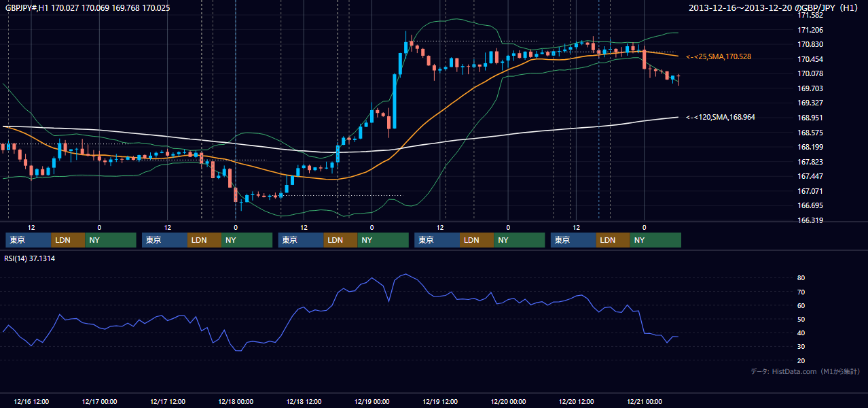Click price axis label 166.319
The width and height of the screenshot is (868, 408).
810,220
